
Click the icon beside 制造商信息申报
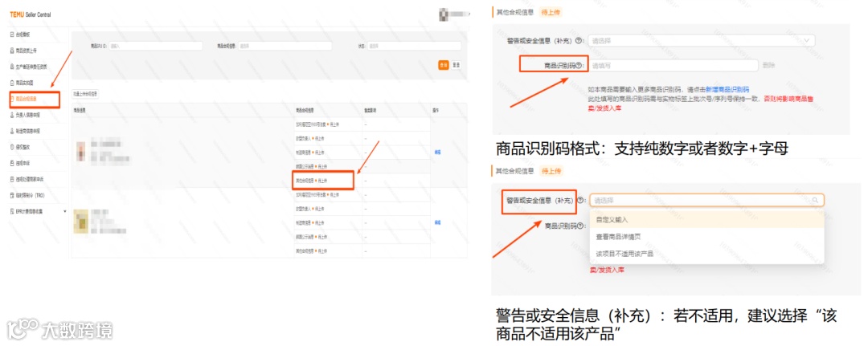click(12, 131)
